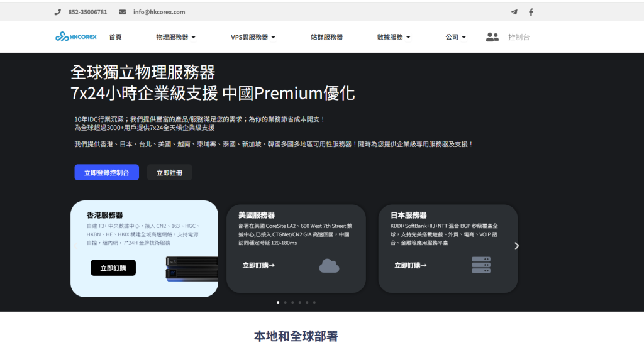Viewport: 644px width, 345px height.
Task: Expand the VPS雲服務器 dropdown menu
Action: coord(253,37)
